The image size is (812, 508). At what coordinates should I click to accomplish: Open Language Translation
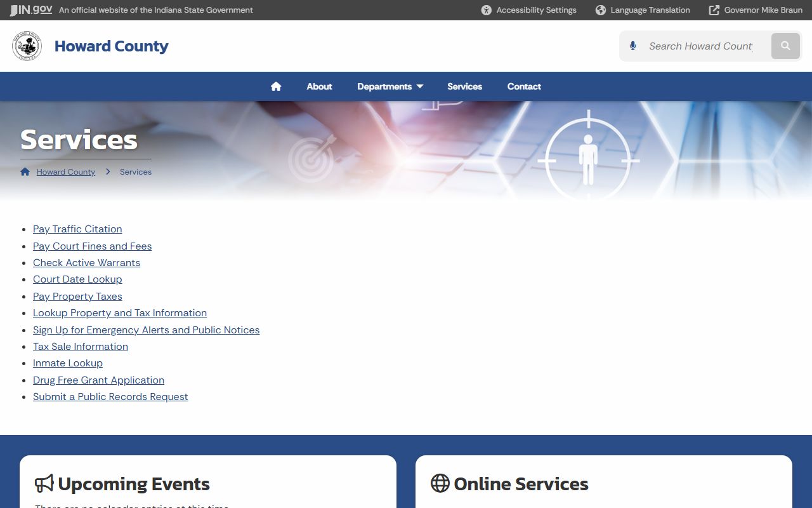coord(643,10)
